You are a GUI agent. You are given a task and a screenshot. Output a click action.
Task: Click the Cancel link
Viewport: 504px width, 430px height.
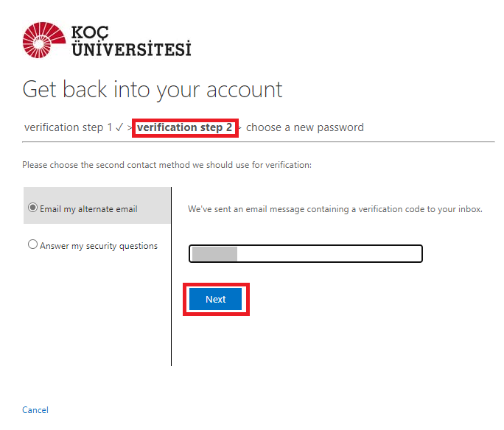(x=35, y=410)
